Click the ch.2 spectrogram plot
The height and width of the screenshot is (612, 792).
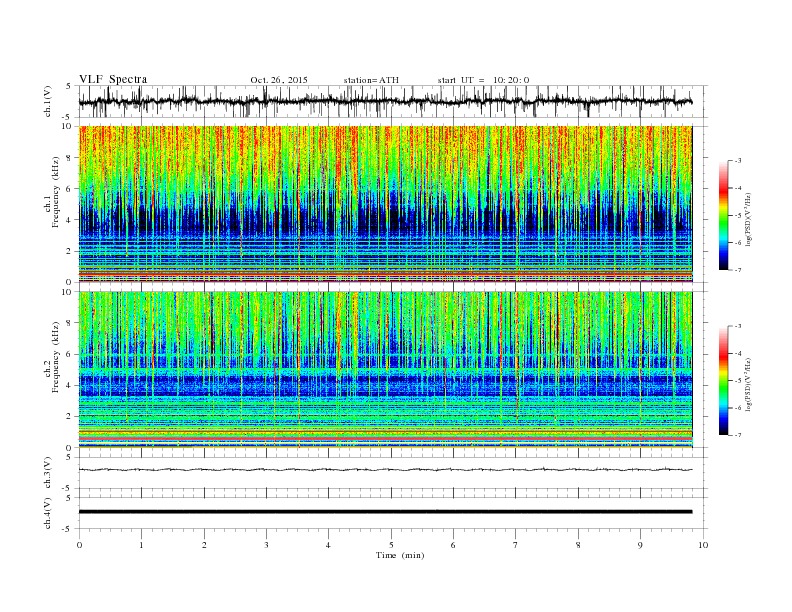pyautogui.click(x=385, y=370)
